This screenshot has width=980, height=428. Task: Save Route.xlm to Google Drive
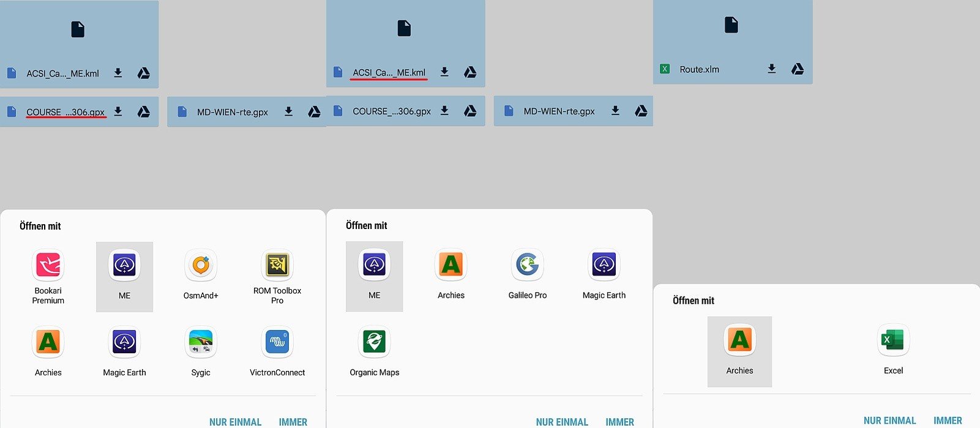(797, 69)
